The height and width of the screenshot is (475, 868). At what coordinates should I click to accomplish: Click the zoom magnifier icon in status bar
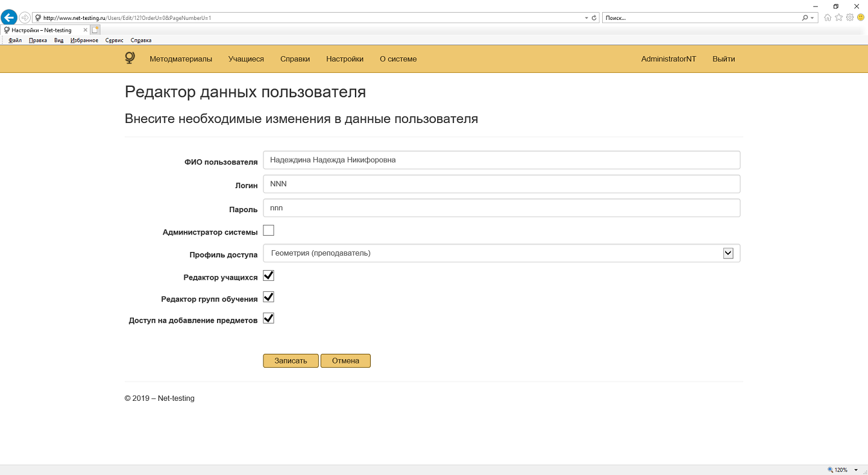tap(831, 470)
